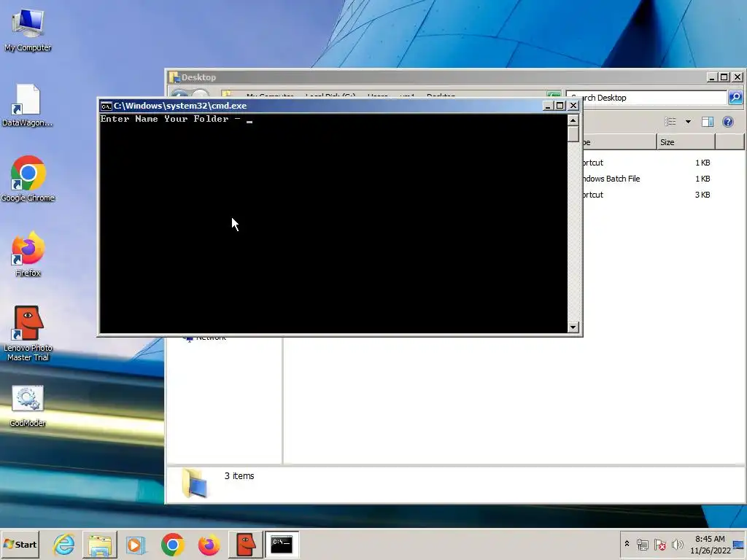
Task: Open Firefox from the taskbar
Action: (x=209, y=544)
